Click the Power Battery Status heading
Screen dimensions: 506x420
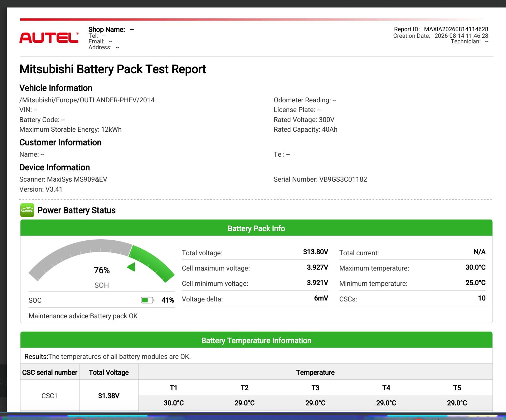click(x=76, y=210)
